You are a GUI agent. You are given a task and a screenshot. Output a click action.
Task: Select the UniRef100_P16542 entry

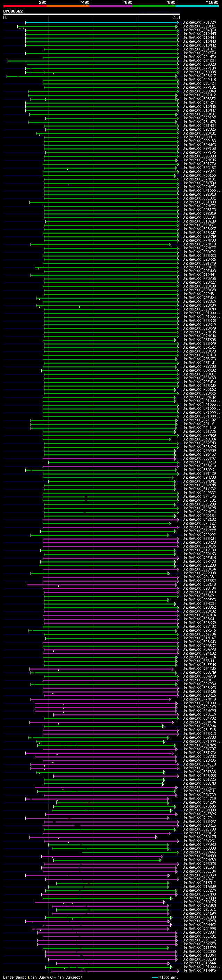click(x=199, y=883)
